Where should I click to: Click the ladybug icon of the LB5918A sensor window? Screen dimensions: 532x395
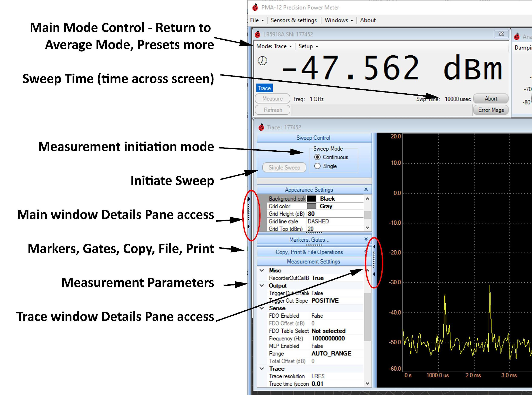coord(257,34)
